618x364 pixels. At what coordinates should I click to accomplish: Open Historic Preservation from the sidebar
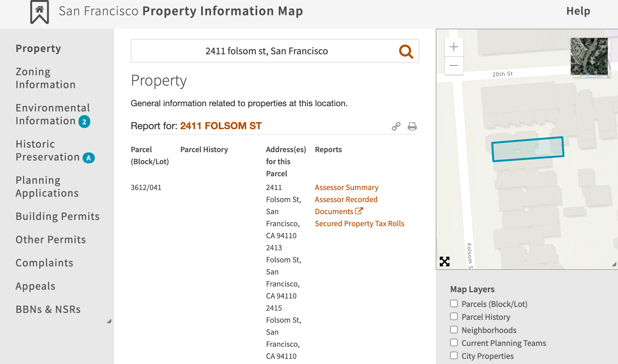pyautogui.click(x=47, y=150)
